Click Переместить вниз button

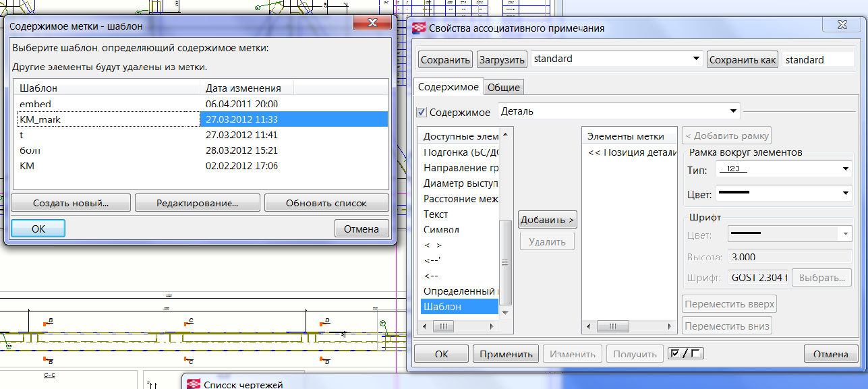tap(727, 326)
